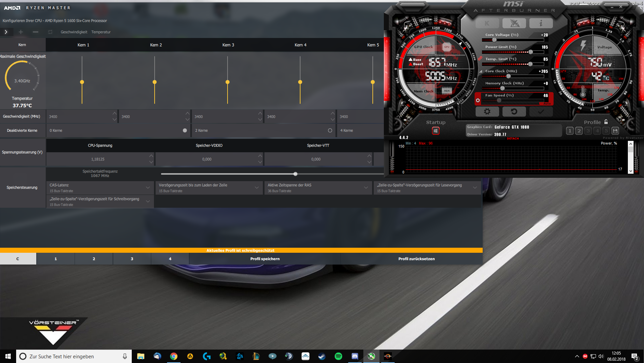The height and width of the screenshot is (363, 644).
Task: Select profile C tab in Ryzen Master
Action: [x=18, y=259]
